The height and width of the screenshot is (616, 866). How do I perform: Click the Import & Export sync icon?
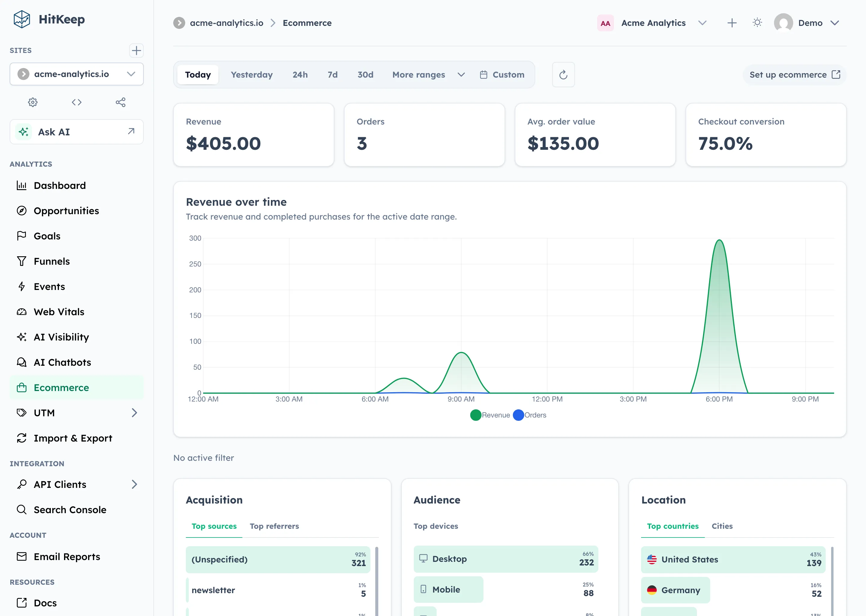[x=22, y=438]
